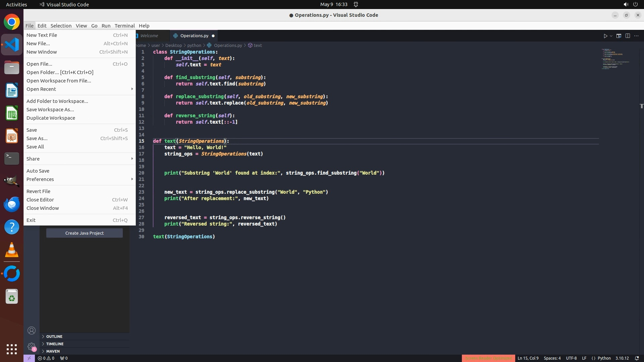The width and height of the screenshot is (644, 362).
Task: Open the preview to the side icon
Action: pos(619,36)
